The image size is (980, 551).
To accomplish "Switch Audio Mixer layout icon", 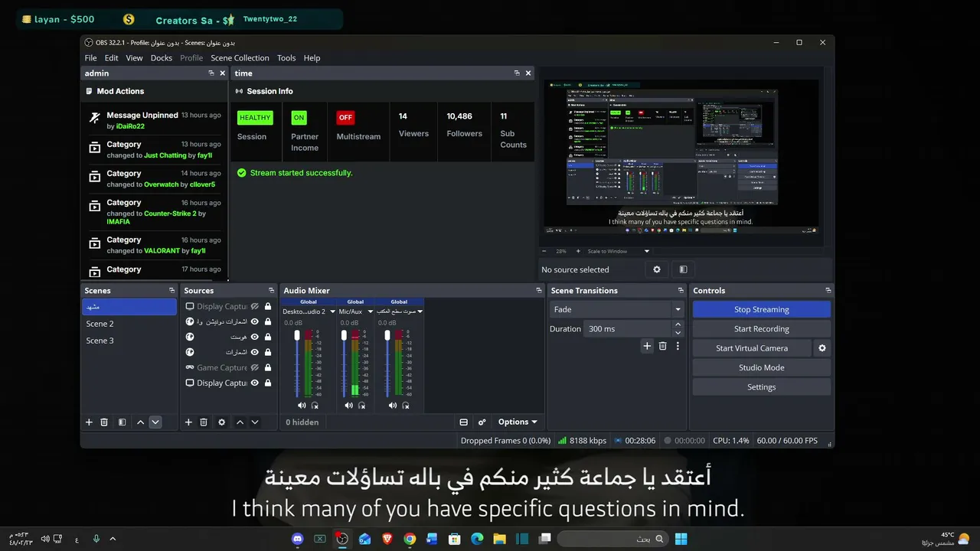I will 463,422.
